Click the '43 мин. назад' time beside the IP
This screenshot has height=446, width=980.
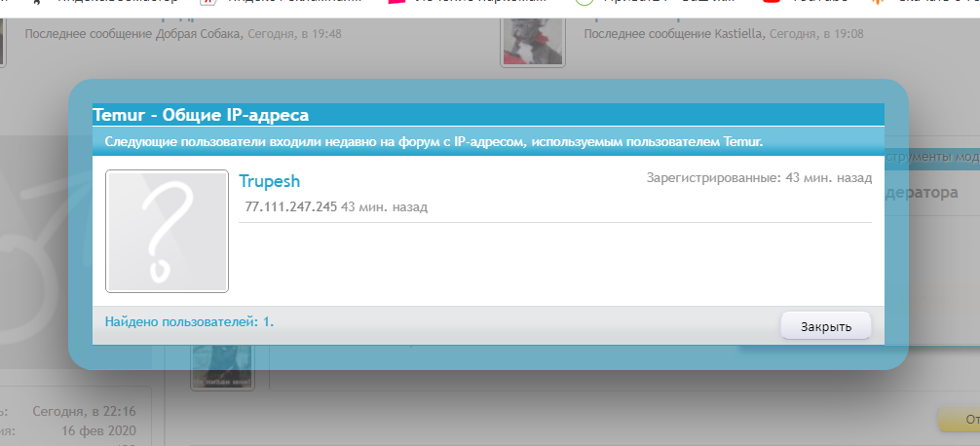point(385,206)
